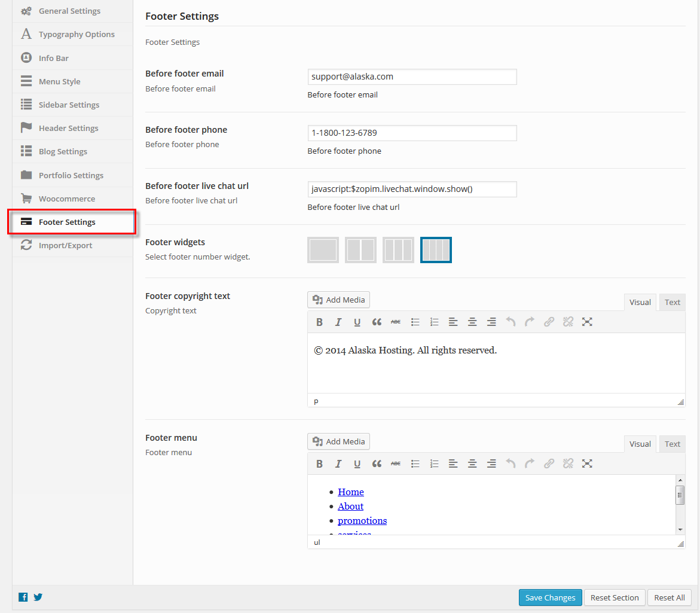Redo in Footer copyright text editor
Viewport: 700px width, 613px height.
[530, 322]
